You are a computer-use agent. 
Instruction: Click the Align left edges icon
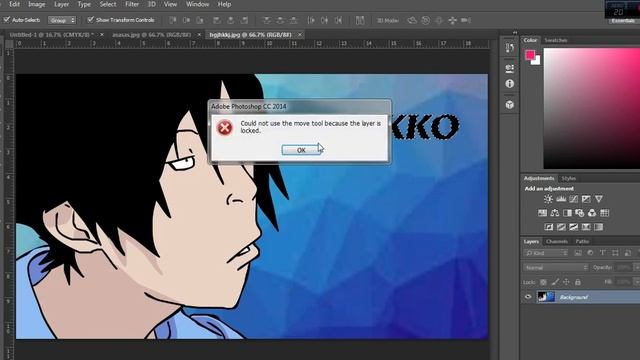click(x=217, y=20)
